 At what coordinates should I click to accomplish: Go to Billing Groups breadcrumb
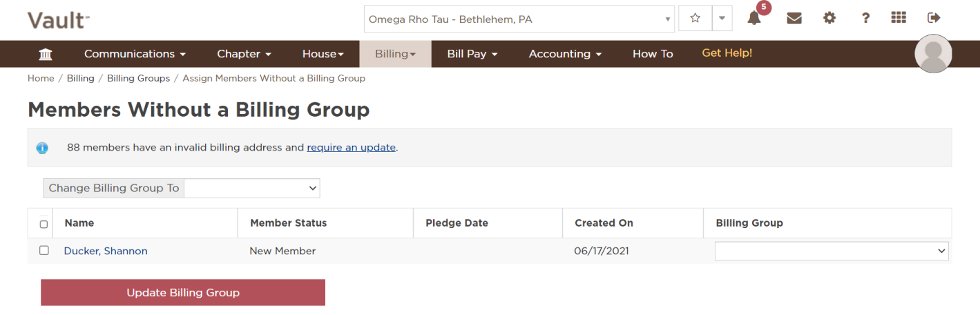click(x=138, y=78)
